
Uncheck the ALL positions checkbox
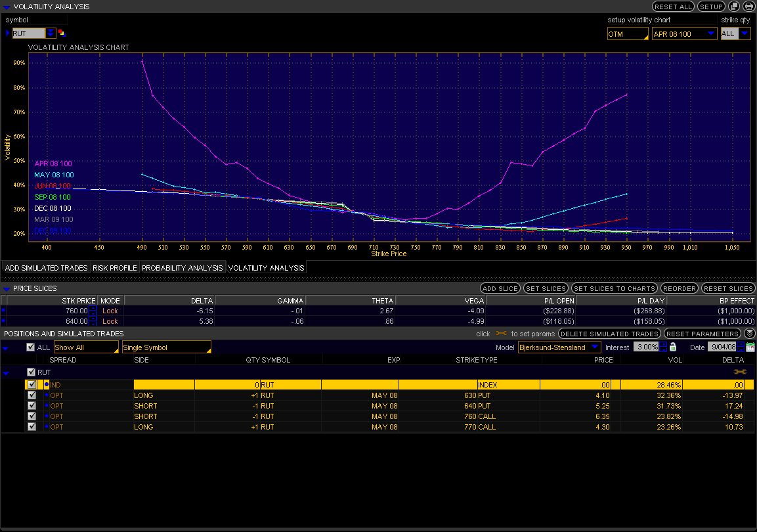30,347
